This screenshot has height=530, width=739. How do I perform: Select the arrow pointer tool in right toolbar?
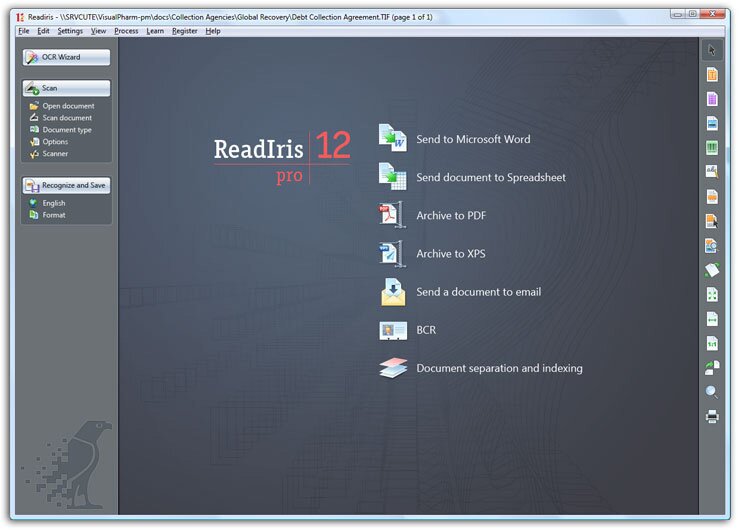(712, 50)
